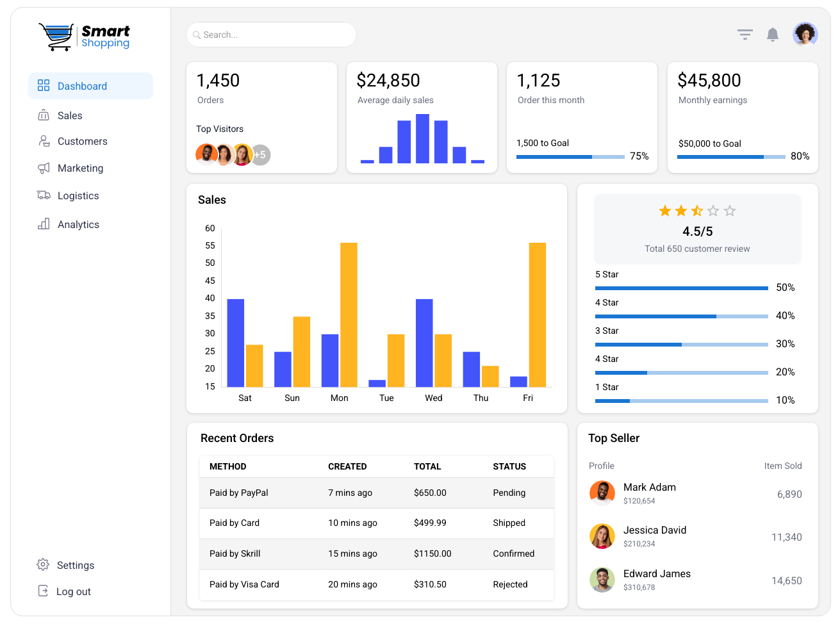Click the average daily sales mini bar chart
The width and height of the screenshot is (840, 622).
coord(422,138)
